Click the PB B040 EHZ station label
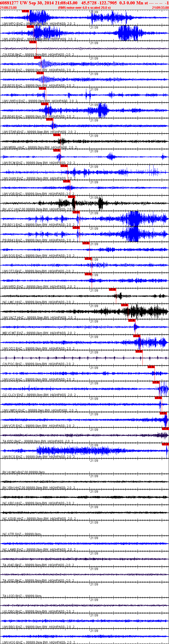169x644 pixels. tap(39, 117)
